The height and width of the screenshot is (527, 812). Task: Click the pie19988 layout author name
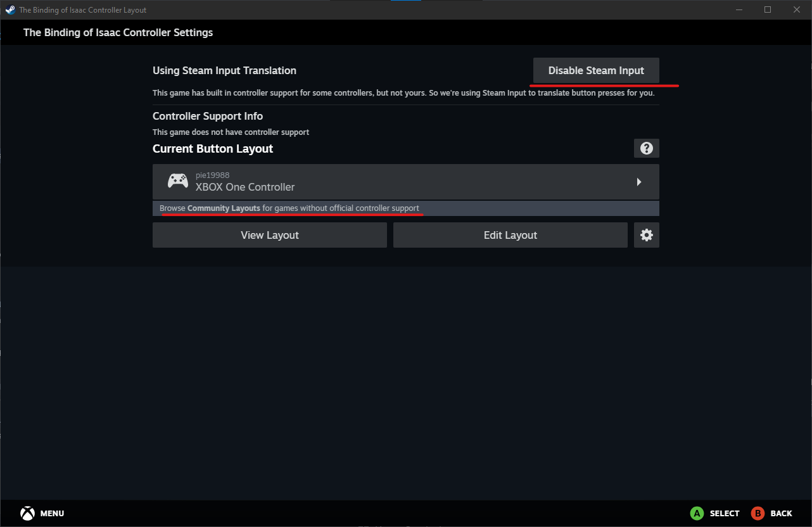tap(212, 175)
